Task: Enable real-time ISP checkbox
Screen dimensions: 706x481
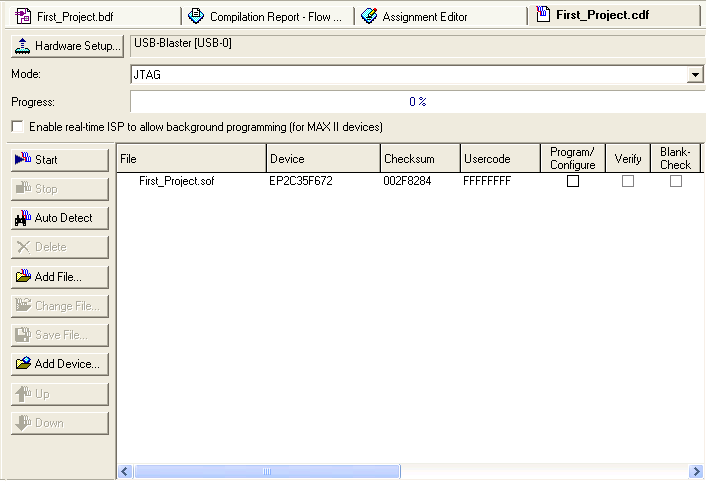Action: coord(18,128)
